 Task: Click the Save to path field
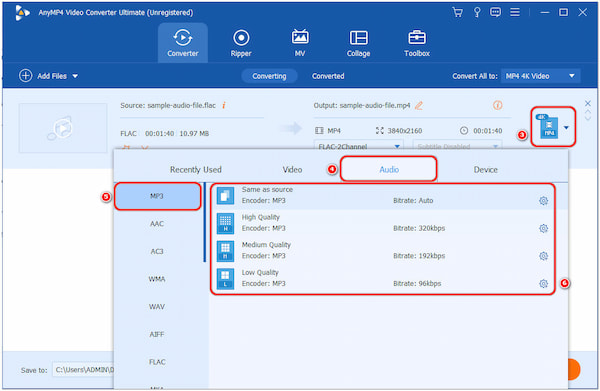point(83,370)
